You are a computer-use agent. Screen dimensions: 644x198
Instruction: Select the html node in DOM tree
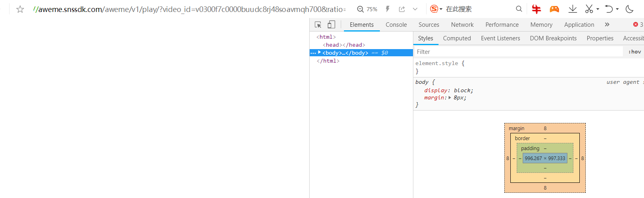326,37
